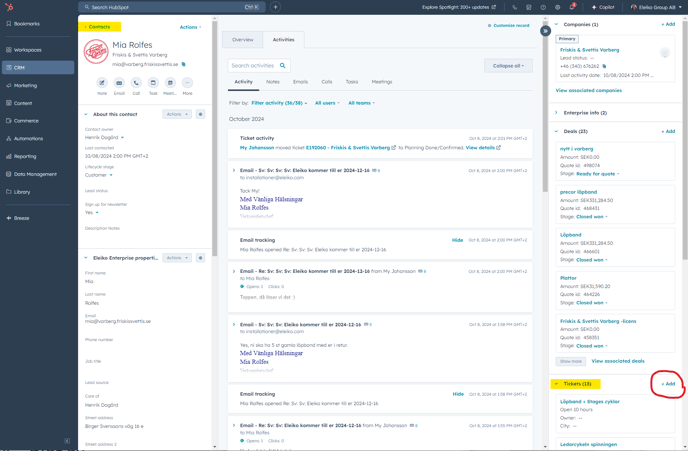This screenshot has height=451, width=688.
Task: Click + Add next to Tickets
Action: coord(668,384)
